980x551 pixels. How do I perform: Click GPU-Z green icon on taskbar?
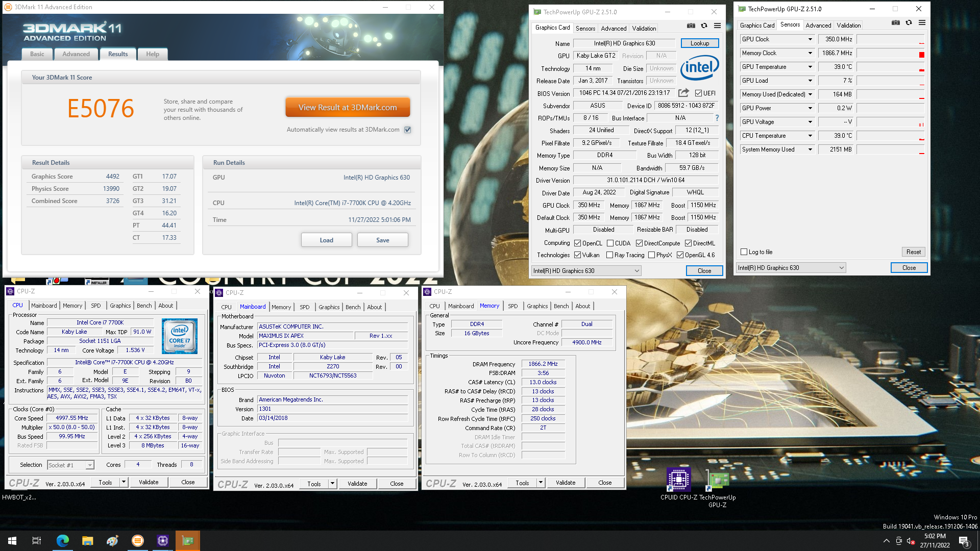[188, 541]
